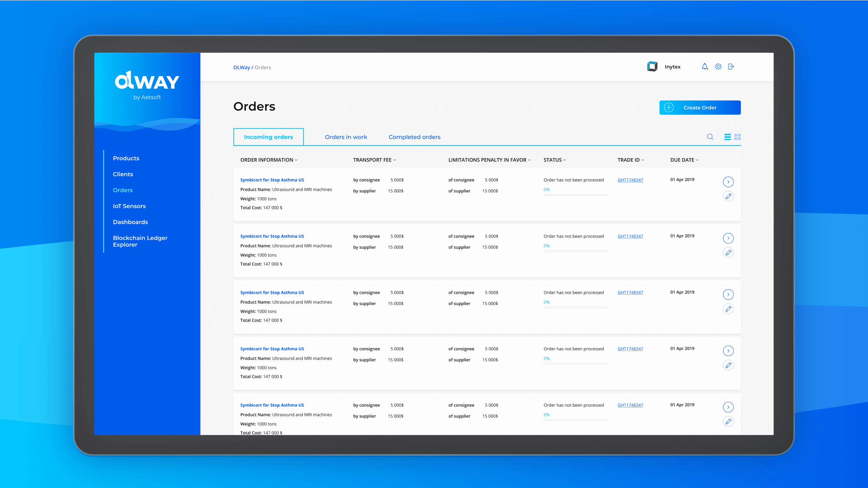Click the Inytex company logo icon
Image resolution: width=868 pixels, height=488 pixels.
click(652, 67)
